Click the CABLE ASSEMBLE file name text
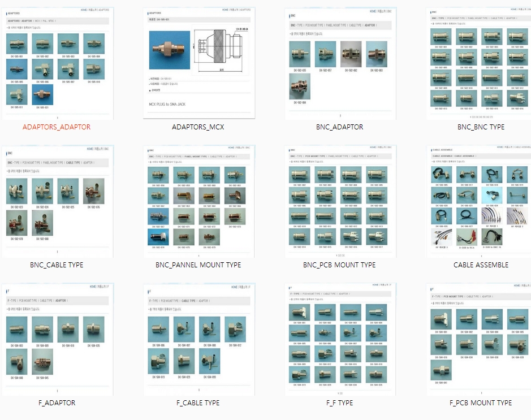The image size is (531, 420). pos(481,265)
